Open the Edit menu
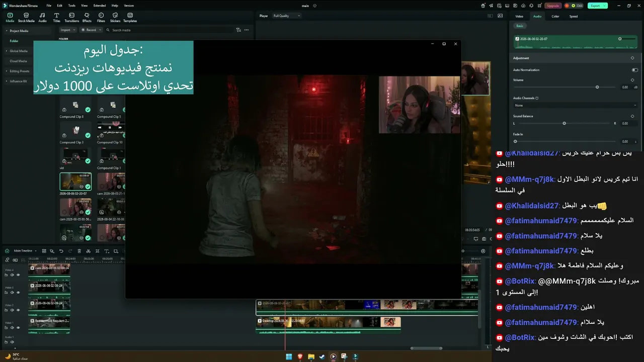 [x=60, y=6]
